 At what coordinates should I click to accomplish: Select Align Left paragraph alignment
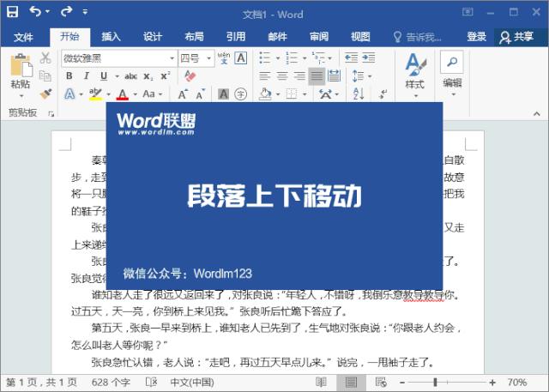click(265, 75)
